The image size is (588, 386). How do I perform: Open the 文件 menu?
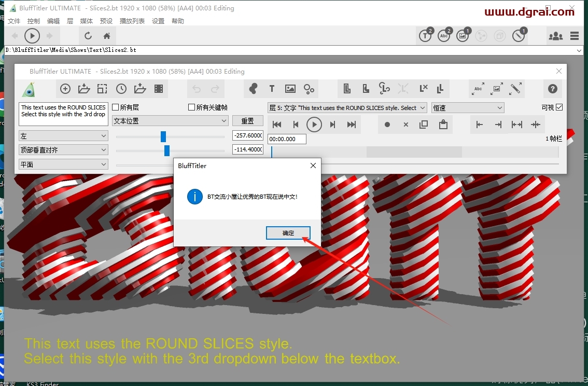(14, 21)
